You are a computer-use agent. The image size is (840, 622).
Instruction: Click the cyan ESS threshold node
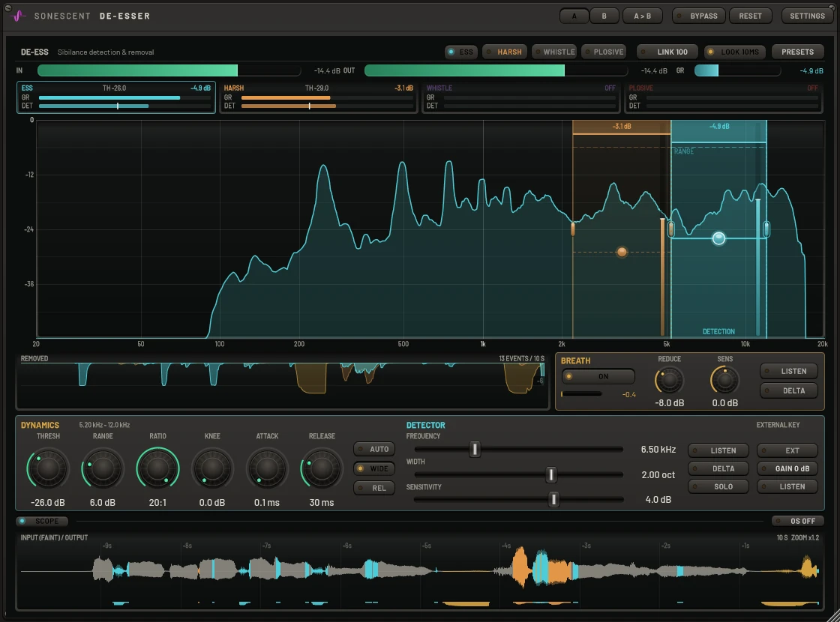coord(718,238)
